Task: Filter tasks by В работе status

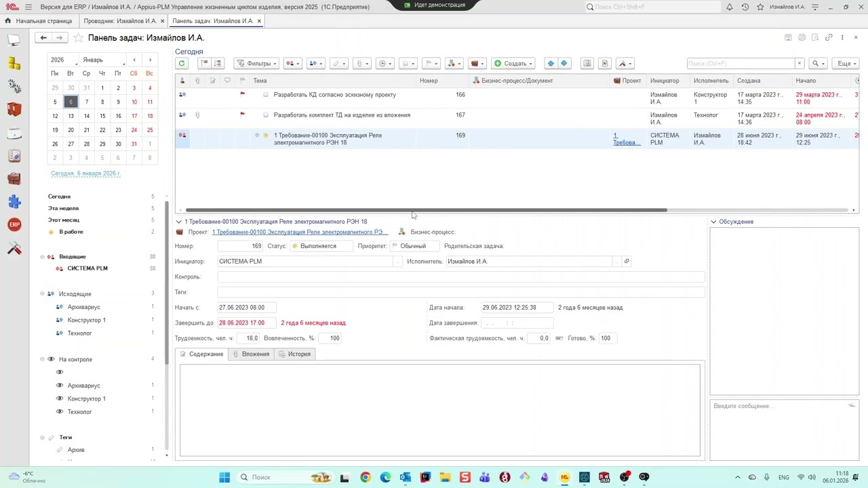Action: click(71, 232)
